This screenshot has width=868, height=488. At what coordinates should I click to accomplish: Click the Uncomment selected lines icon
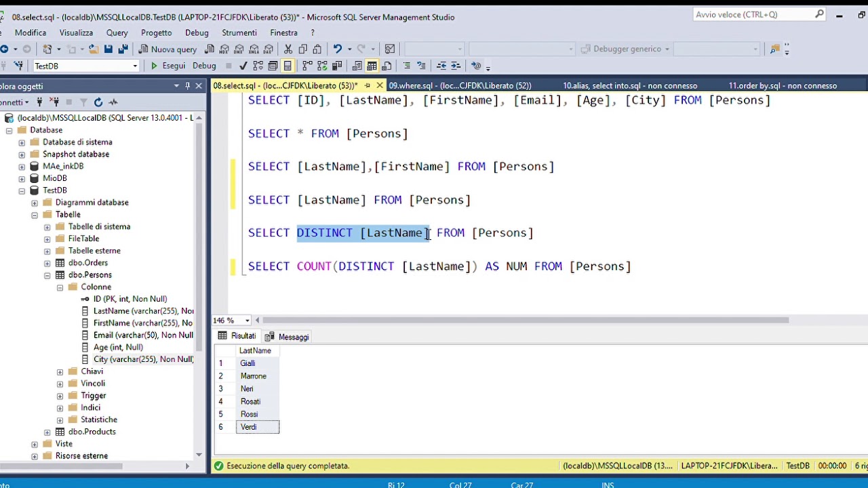coord(421,66)
